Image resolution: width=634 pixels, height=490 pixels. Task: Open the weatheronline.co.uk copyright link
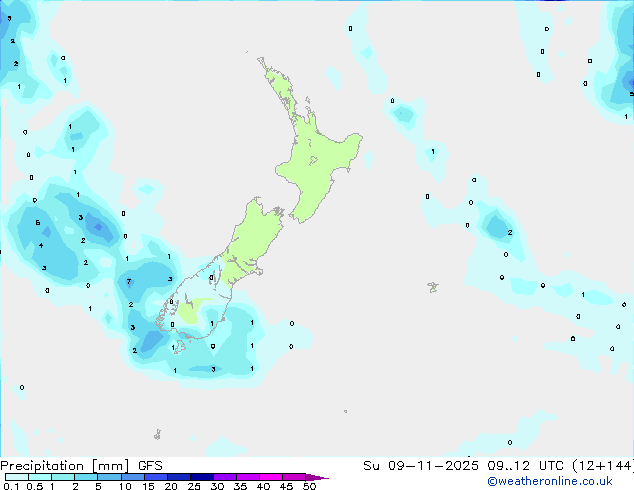click(549, 481)
